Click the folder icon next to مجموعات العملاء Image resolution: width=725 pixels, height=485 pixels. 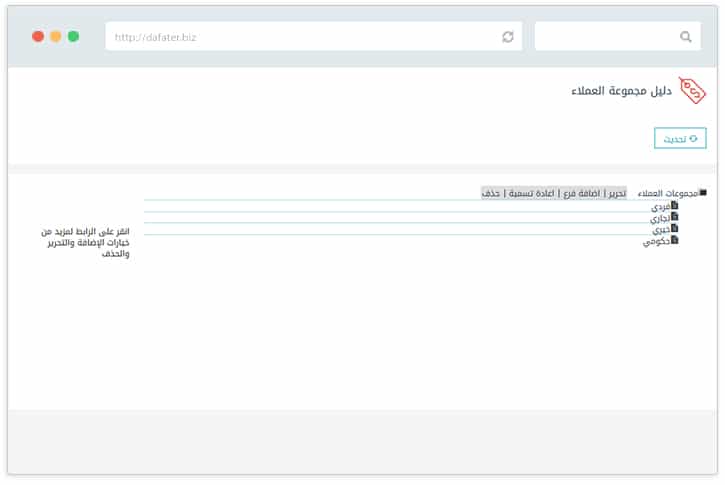tap(703, 192)
